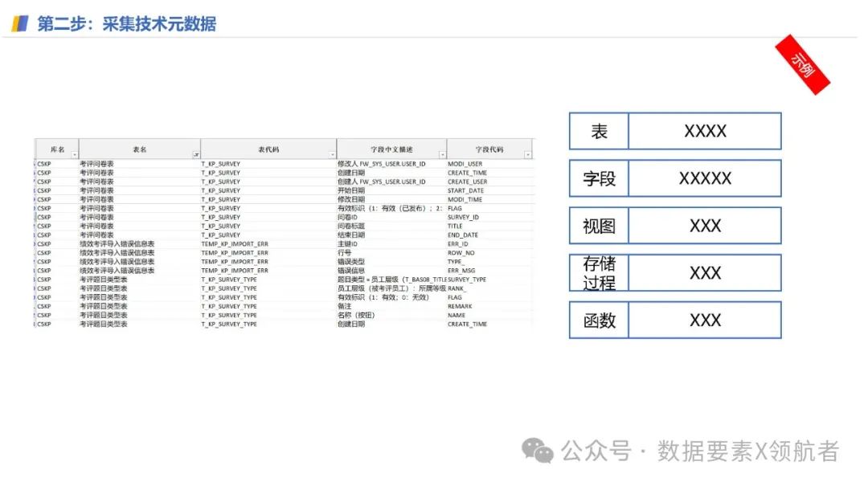Select the 库名 header cell
Image resolution: width=868 pixels, height=486 pixels.
(x=57, y=149)
